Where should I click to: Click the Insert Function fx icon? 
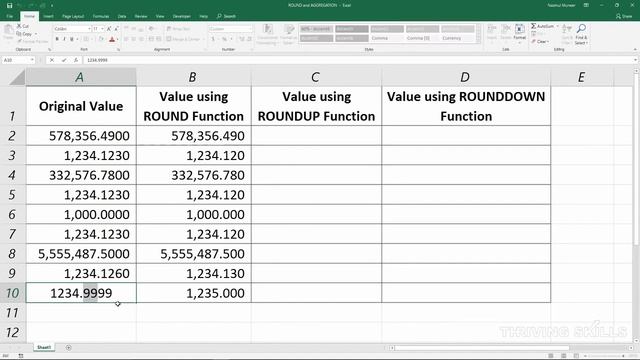tap(76, 60)
